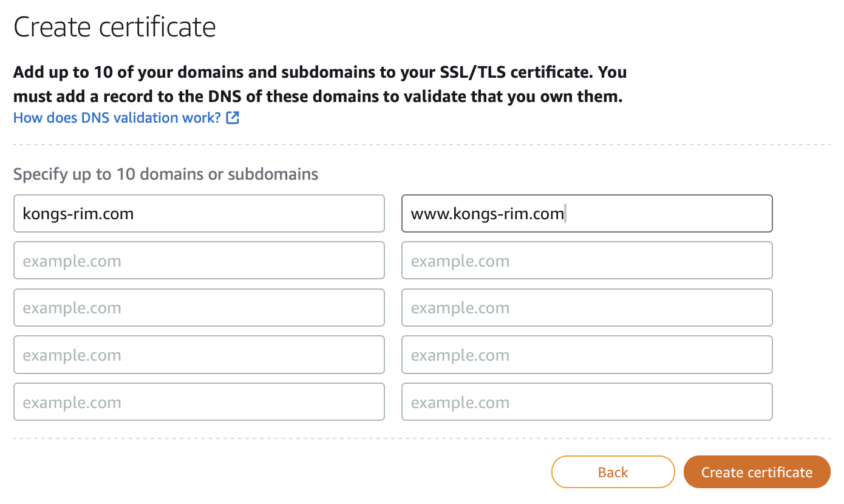Click the dashed divider above the Back button

coord(422,438)
